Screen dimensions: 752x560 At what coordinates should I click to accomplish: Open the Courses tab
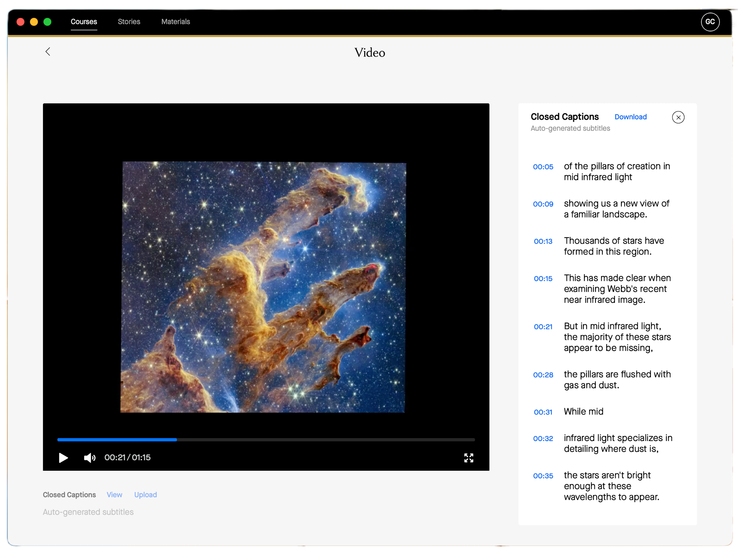pyautogui.click(x=84, y=22)
